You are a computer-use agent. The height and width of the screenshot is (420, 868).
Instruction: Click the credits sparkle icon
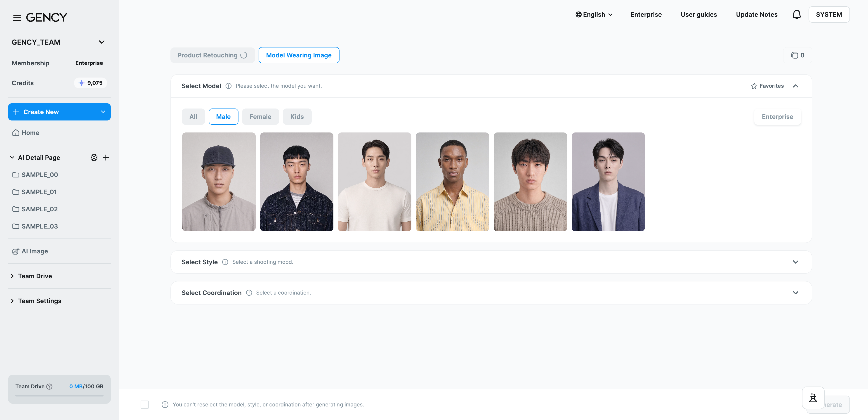pos(81,83)
